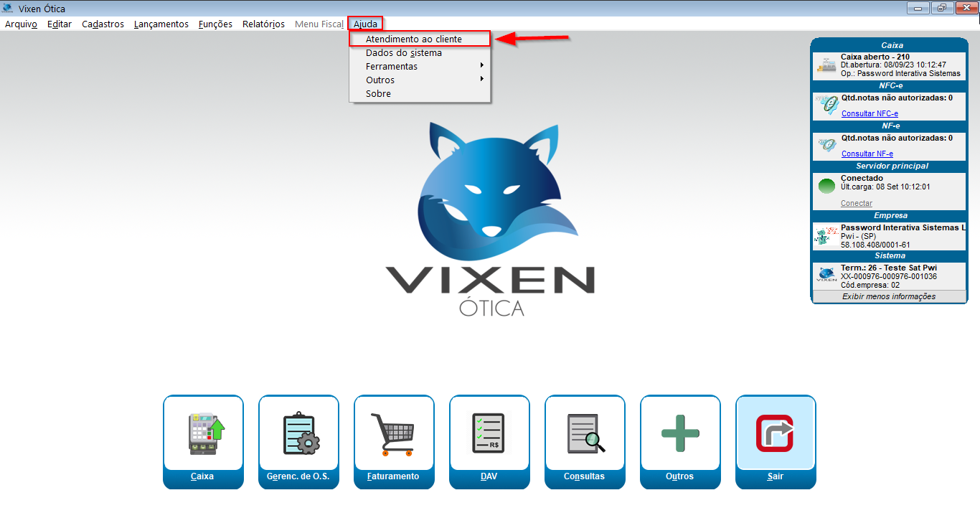Click the NF-e section icon
980x513 pixels.
point(826,146)
